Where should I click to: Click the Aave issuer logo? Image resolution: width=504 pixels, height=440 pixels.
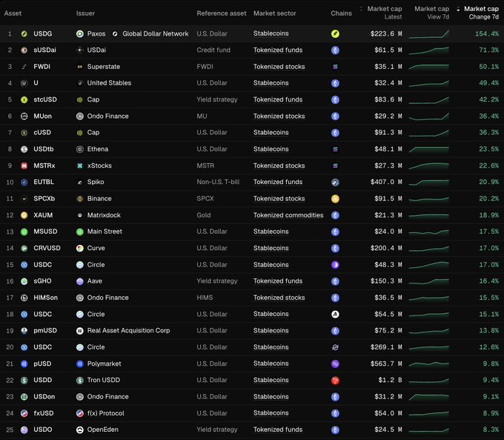tap(80, 281)
